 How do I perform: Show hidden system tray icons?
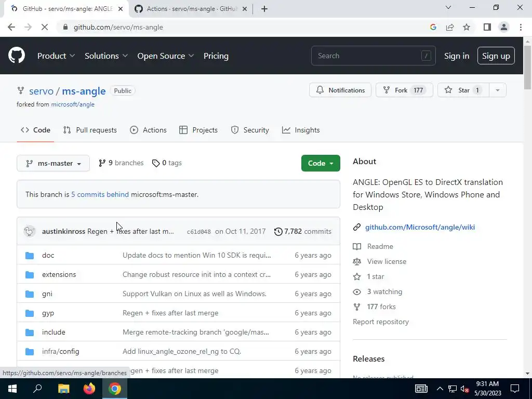click(x=440, y=389)
